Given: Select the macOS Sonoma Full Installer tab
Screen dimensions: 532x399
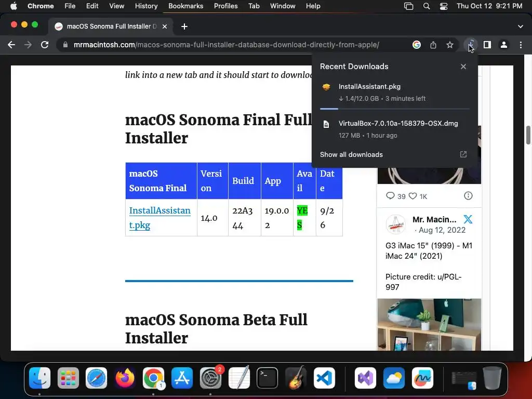Looking at the screenshot, I should (110, 26).
